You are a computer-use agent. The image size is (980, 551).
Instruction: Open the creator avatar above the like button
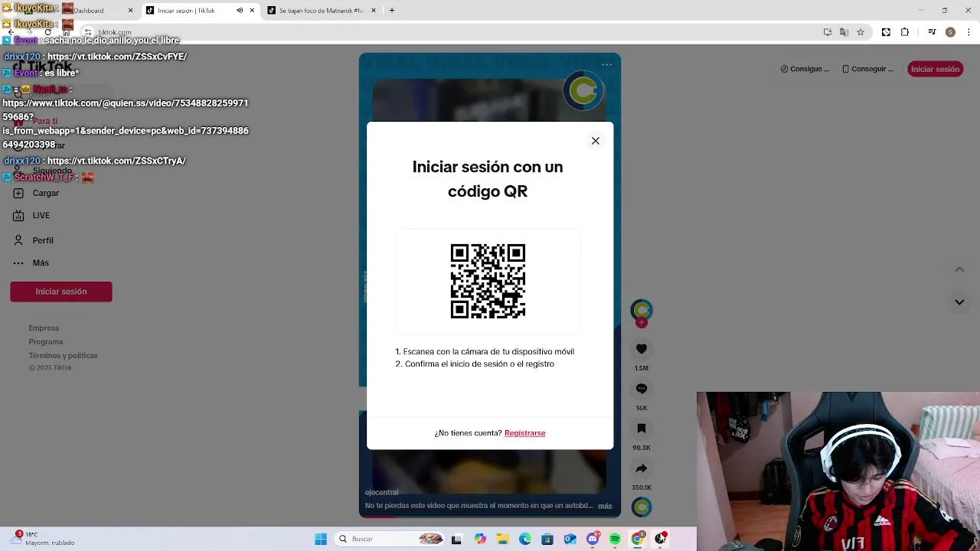pos(642,309)
